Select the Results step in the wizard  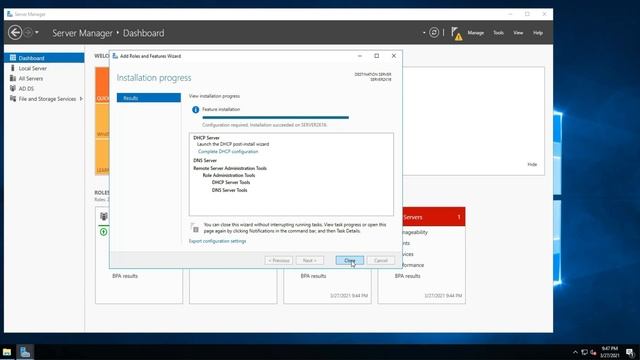click(x=149, y=98)
